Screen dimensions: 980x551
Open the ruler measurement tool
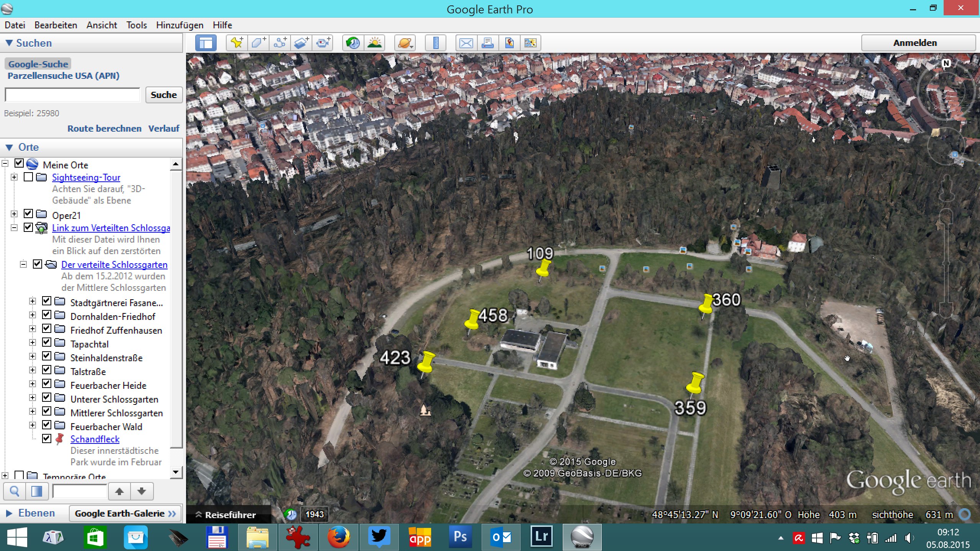click(x=435, y=43)
